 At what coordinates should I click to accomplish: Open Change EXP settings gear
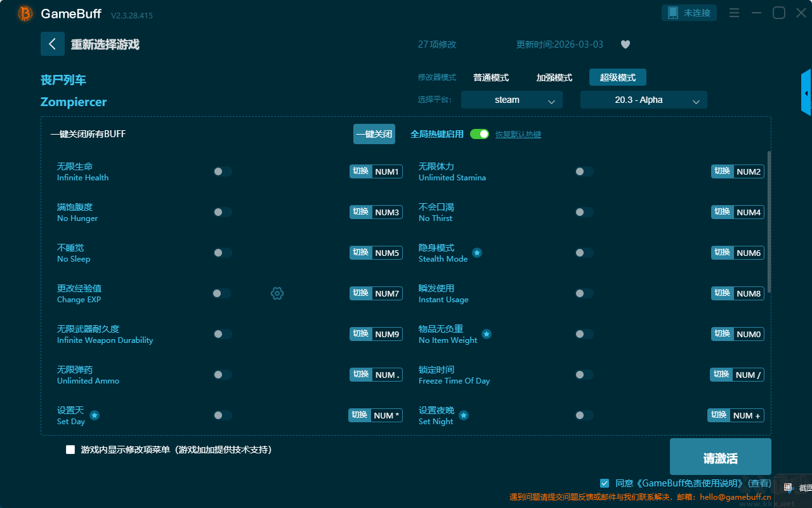[277, 293]
